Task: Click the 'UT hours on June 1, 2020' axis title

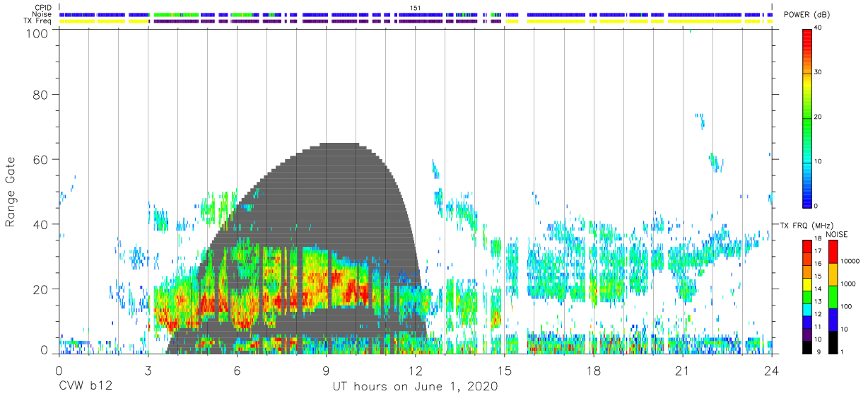Action: coord(415,387)
